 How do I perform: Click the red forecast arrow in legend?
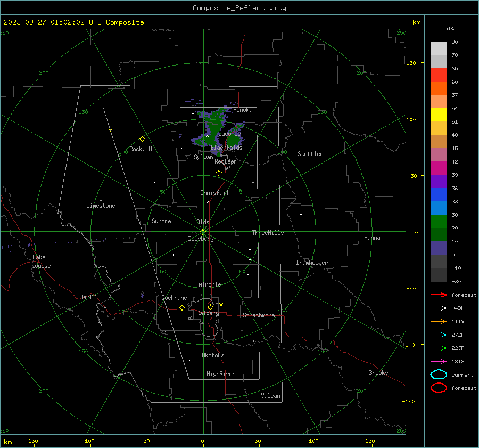point(439,295)
